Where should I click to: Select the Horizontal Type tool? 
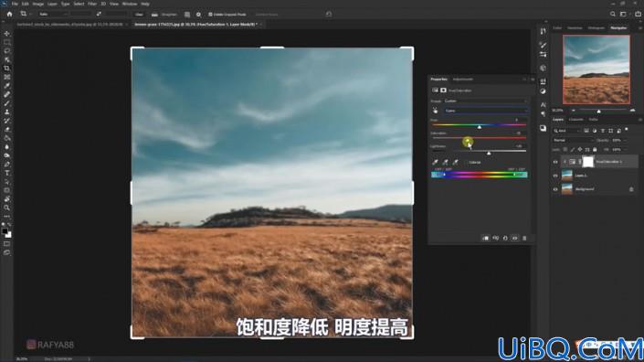[7, 173]
